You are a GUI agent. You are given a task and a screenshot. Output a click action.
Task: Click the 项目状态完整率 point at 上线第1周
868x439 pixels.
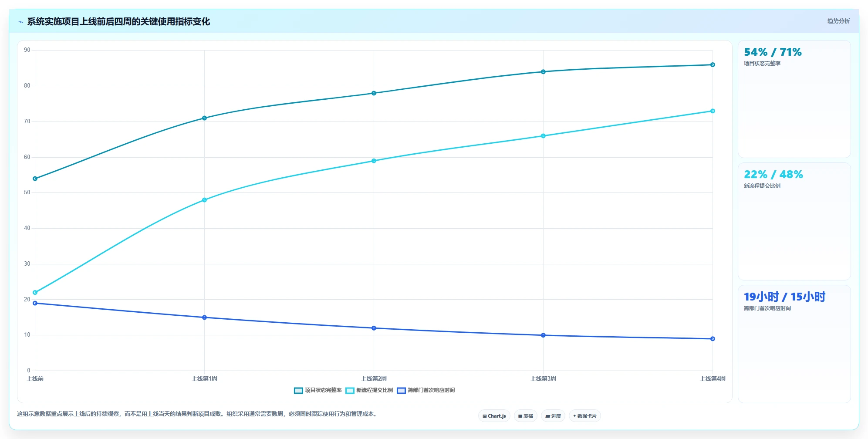tap(204, 118)
